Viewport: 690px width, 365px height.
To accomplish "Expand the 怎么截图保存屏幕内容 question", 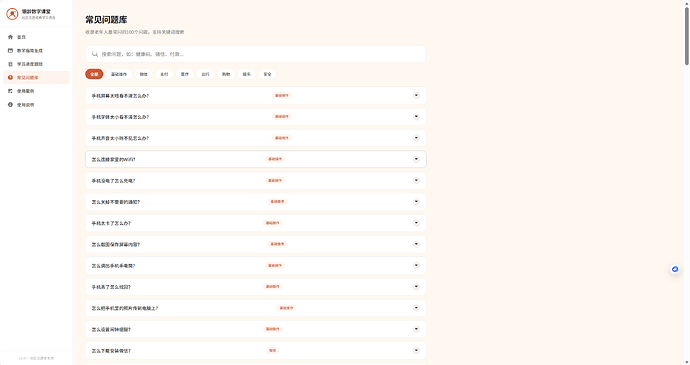I will tap(416, 244).
